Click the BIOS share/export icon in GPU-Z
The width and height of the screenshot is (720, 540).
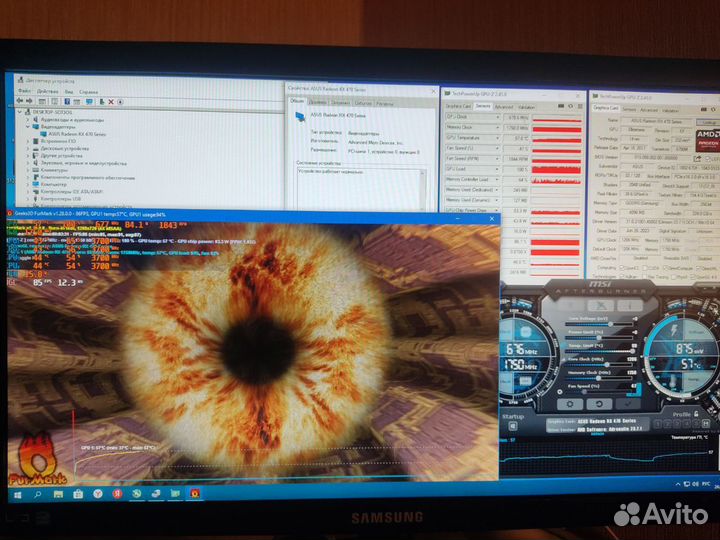click(697, 159)
